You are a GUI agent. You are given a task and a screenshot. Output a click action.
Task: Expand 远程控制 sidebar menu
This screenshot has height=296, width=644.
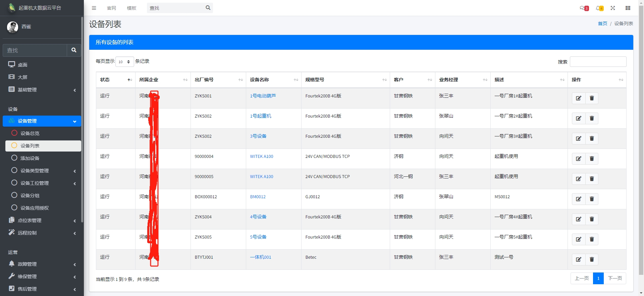(x=42, y=233)
